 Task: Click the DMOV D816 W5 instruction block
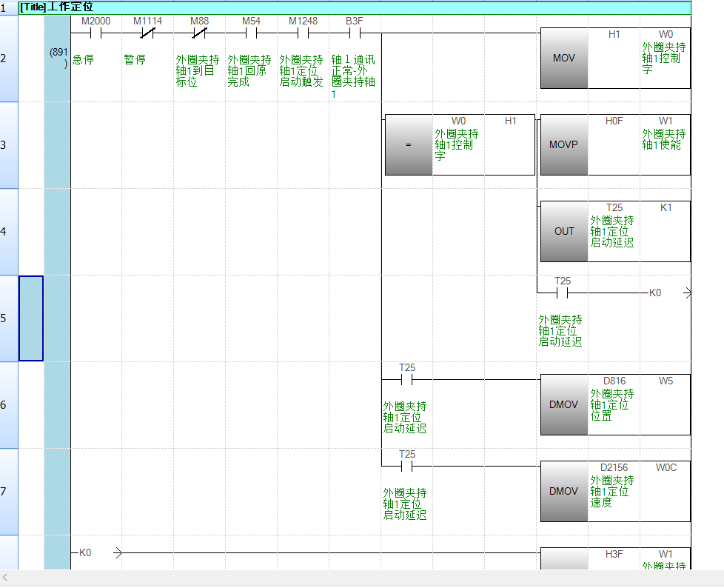[x=614, y=404]
